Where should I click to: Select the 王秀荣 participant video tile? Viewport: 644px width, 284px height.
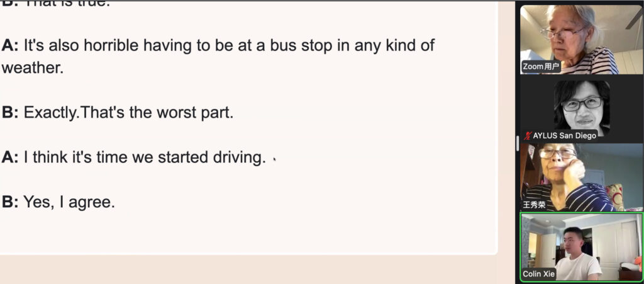580,176
